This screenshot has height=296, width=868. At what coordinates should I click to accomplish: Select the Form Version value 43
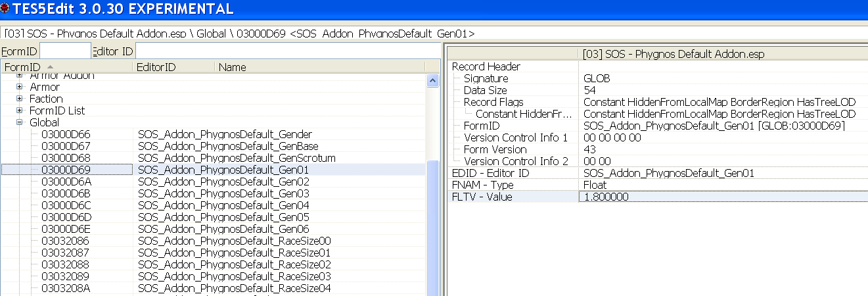point(589,149)
